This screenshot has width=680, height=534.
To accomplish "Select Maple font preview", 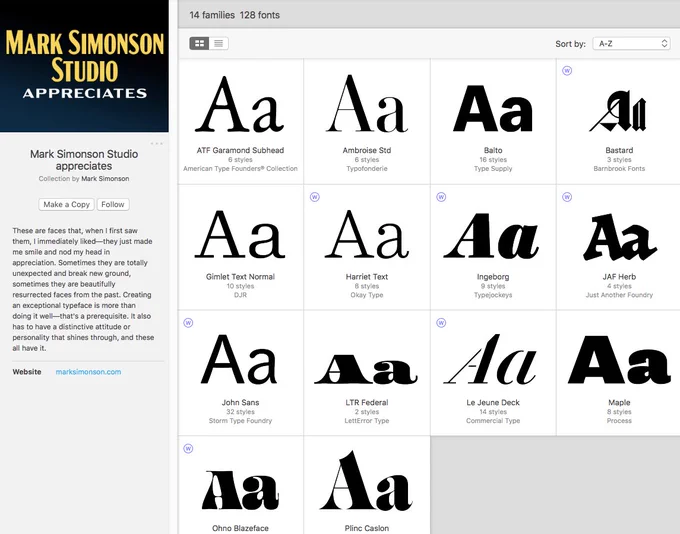I will click(x=619, y=360).
